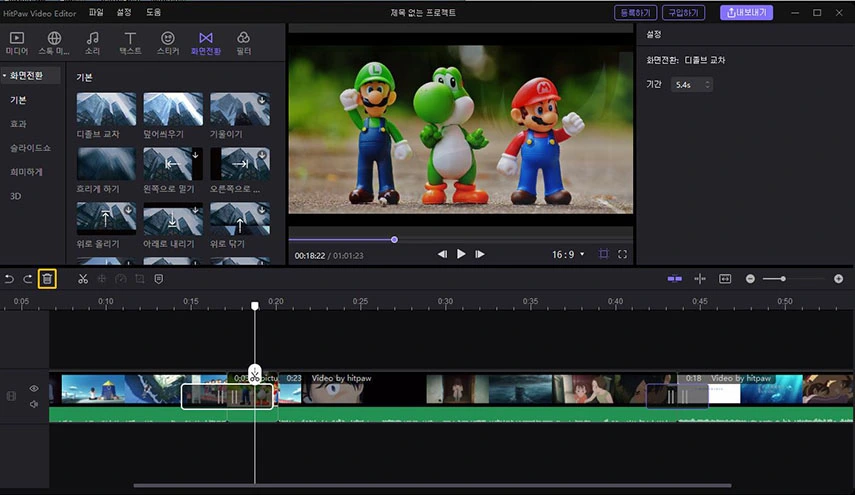The width and height of the screenshot is (855, 495).
Task: Open the 필터 (Filter) tab
Action: coord(243,43)
